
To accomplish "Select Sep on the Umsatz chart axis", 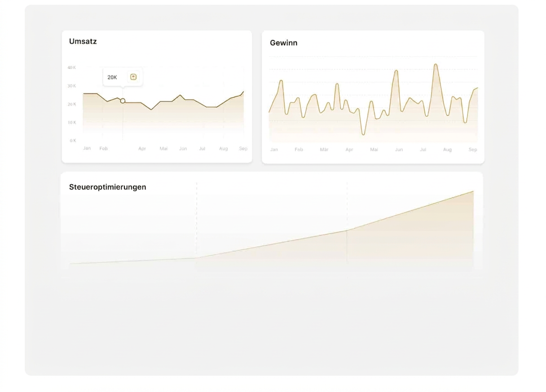I will coord(243,148).
